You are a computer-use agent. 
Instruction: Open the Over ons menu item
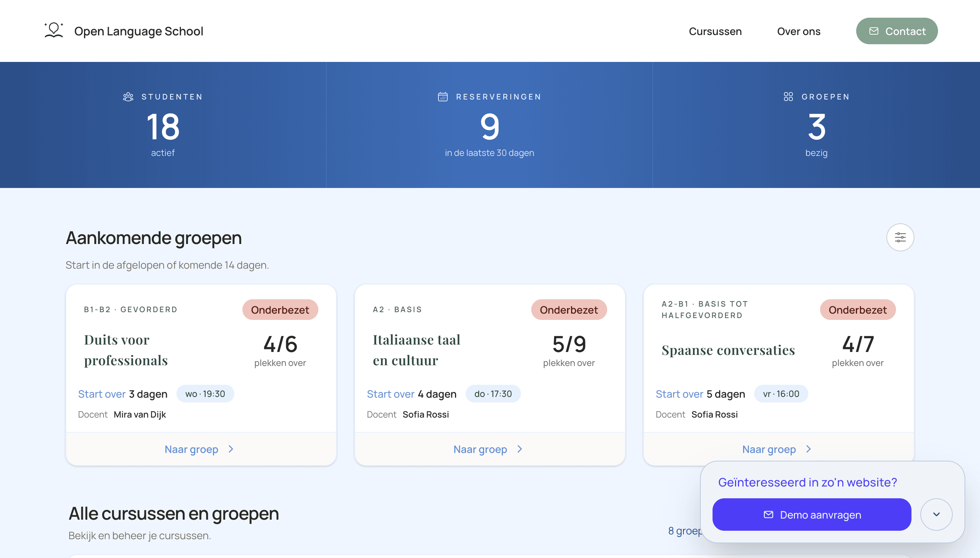798,31
